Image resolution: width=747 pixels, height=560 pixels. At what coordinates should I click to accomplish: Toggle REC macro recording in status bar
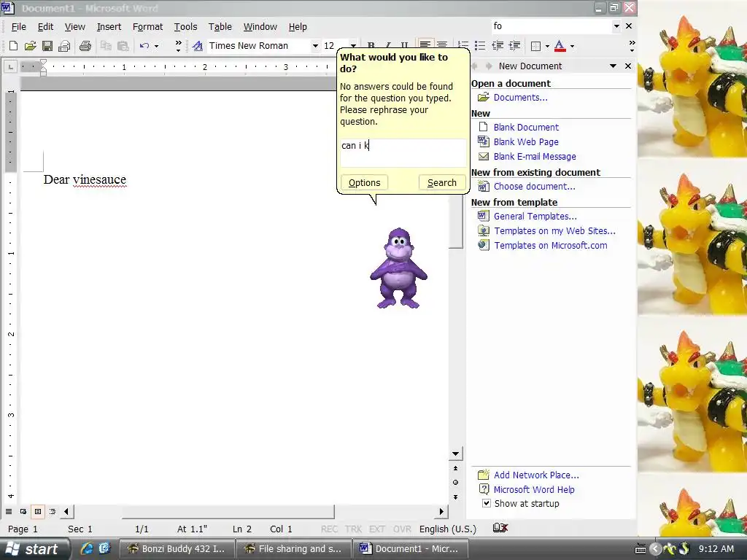[329, 529]
